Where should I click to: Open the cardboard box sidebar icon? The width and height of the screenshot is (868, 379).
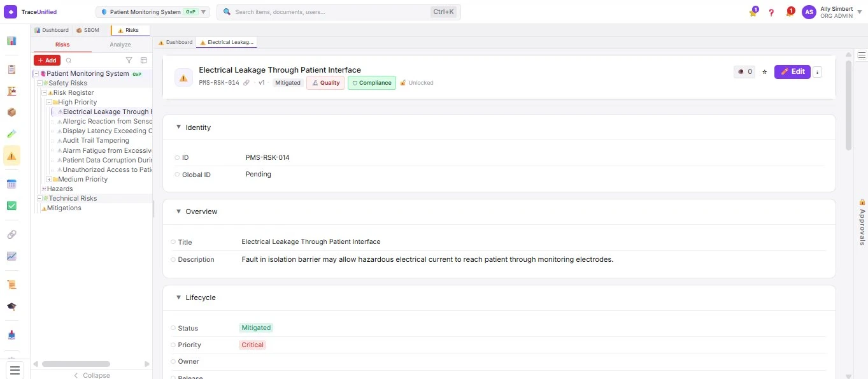11,112
